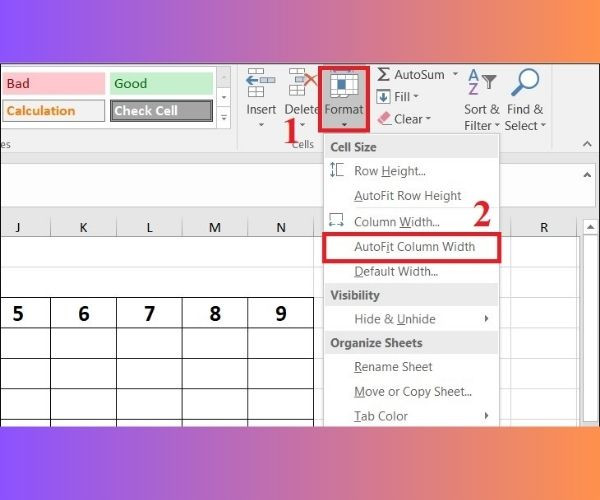This screenshot has height=500, width=600.
Task: Select column N header
Action: pos(280,227)
